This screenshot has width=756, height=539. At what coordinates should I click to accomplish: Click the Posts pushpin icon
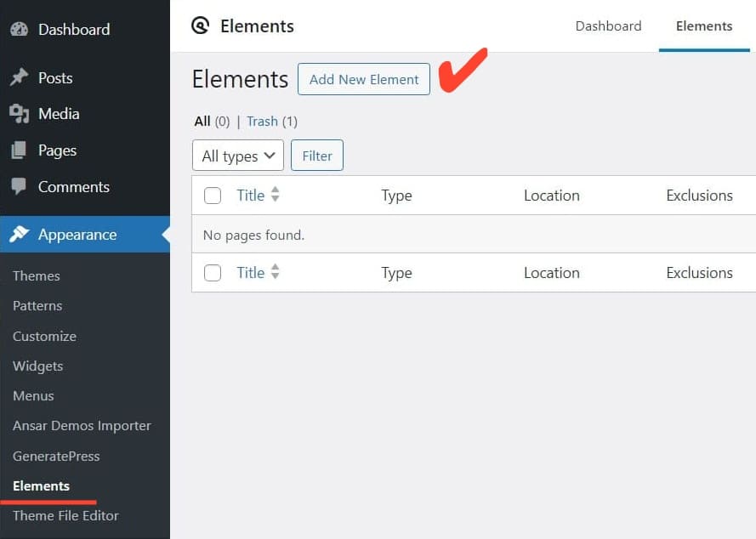tap(20, 77)
